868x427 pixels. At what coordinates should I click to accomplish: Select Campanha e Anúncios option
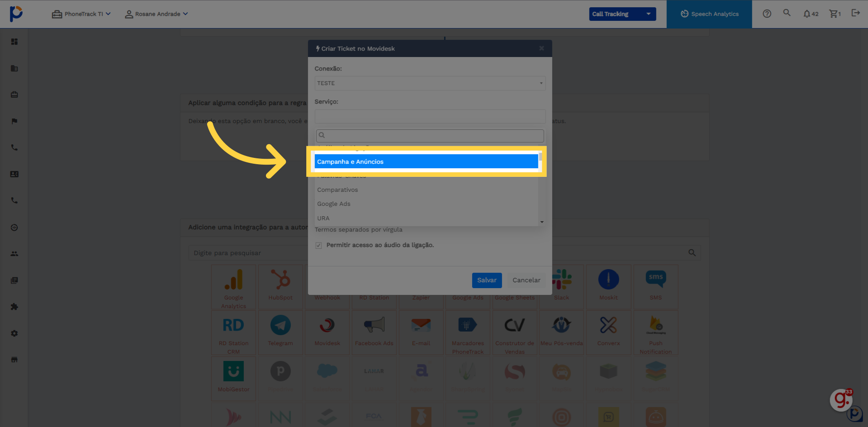pos(426,161)
